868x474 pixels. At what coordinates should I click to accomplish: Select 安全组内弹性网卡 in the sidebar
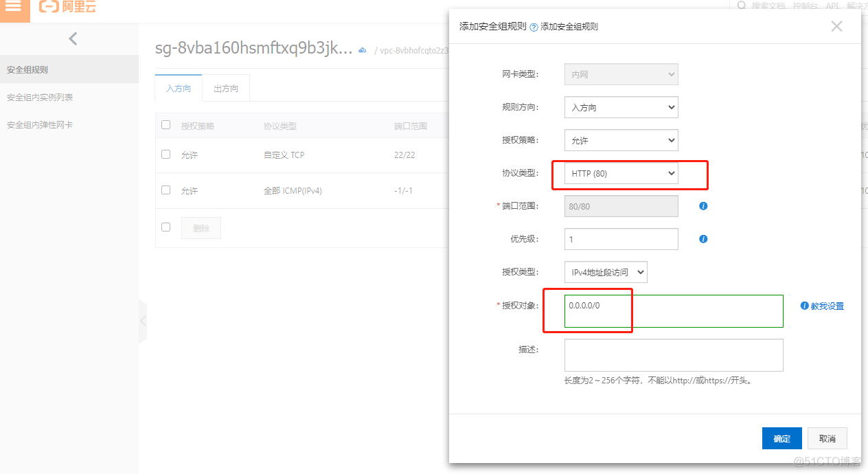click(x=69, y=125)
